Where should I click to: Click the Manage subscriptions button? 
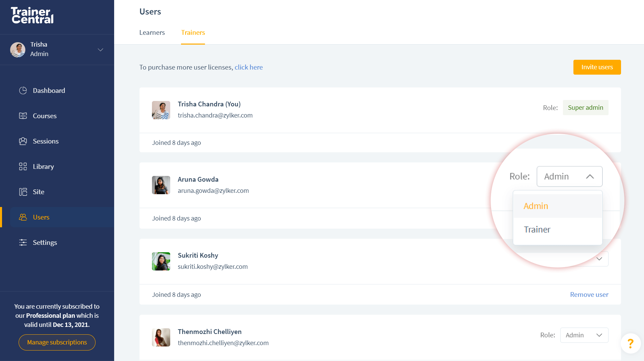tap(57, 342)
